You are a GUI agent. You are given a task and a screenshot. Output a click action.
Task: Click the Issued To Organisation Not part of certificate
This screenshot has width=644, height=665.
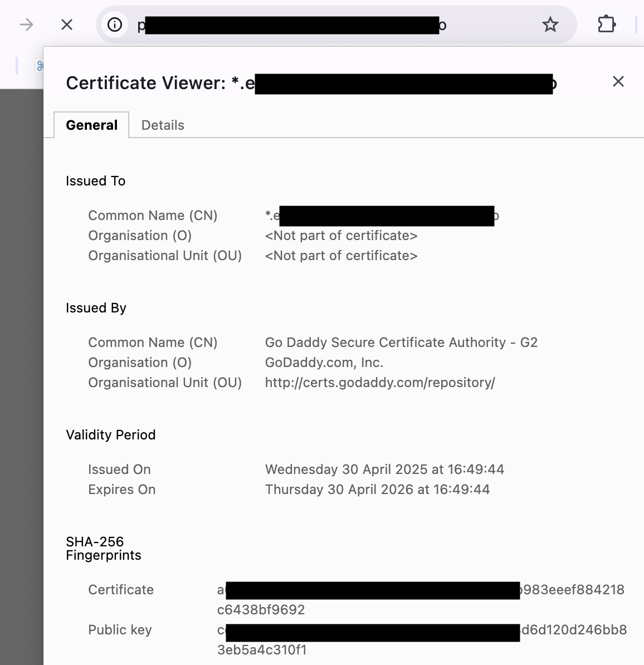click(x=341, y=236)
